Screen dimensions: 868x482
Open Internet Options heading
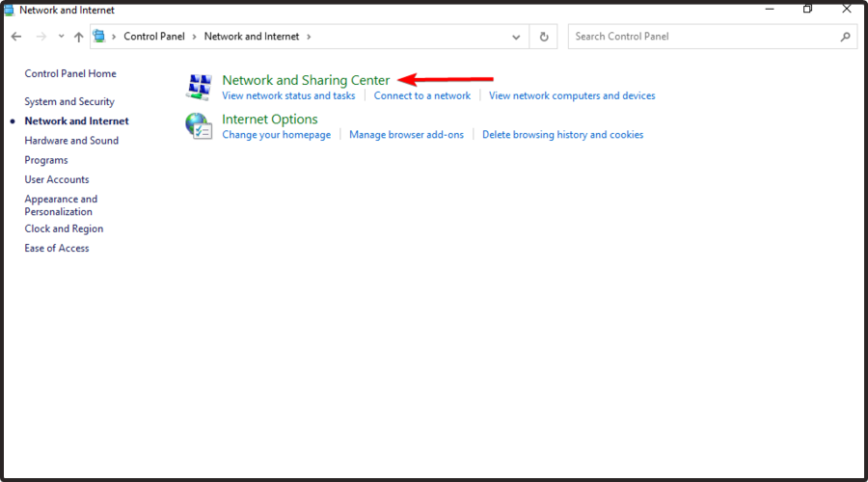[270, 119]
